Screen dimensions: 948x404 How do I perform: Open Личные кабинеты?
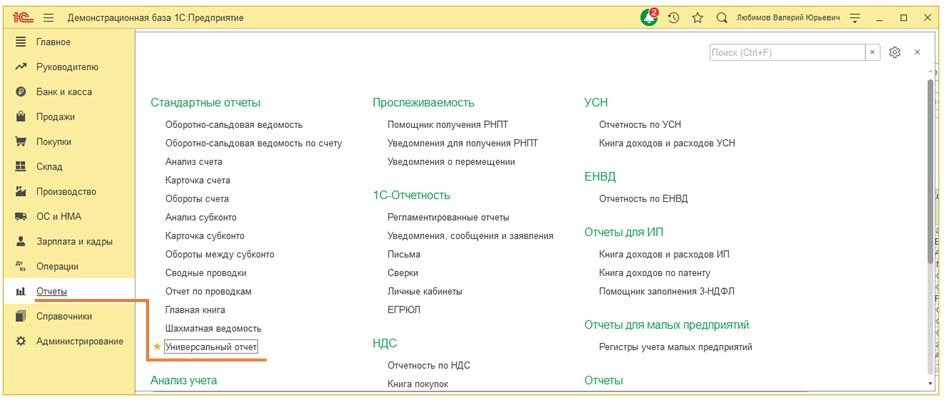425,292
